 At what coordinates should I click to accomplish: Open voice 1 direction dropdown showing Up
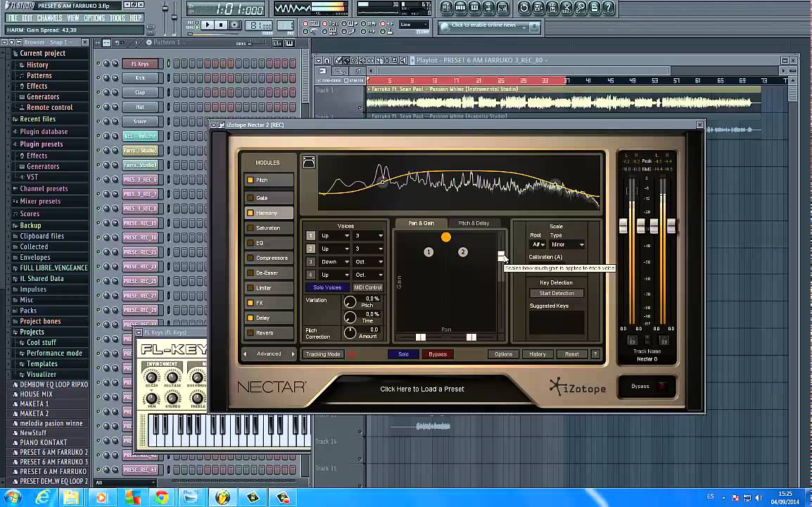point(334,236)
